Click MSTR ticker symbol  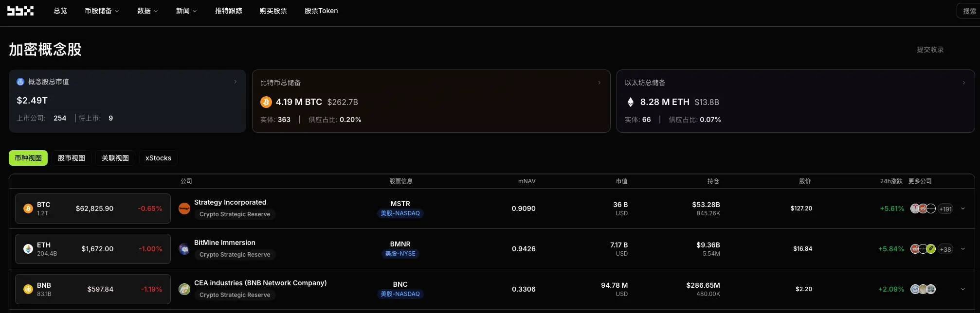click(400, 204)
